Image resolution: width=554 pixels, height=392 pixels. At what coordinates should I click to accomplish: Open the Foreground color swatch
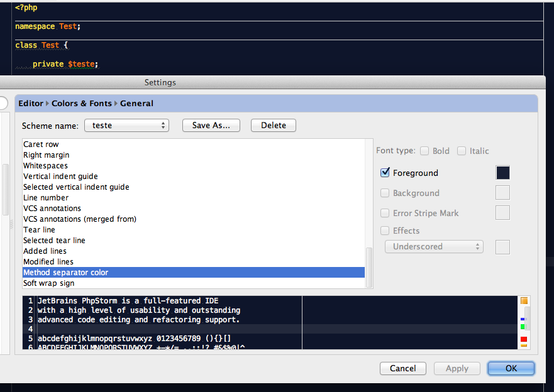pos(502,173)
